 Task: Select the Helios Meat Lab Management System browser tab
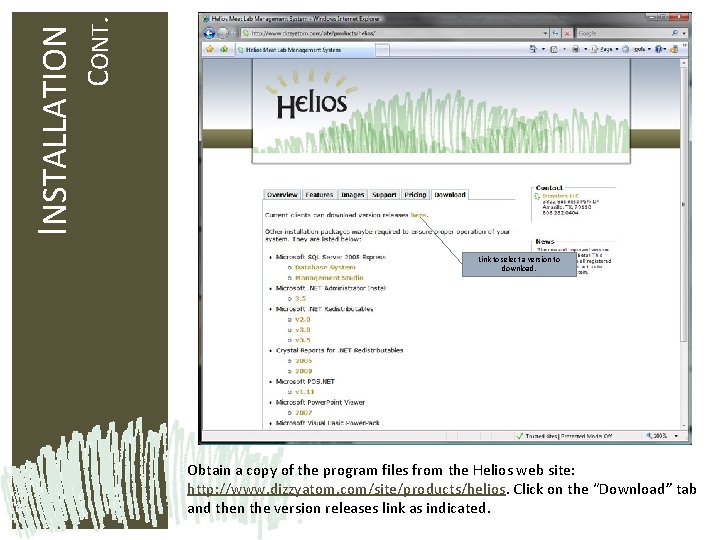[305, 50]
